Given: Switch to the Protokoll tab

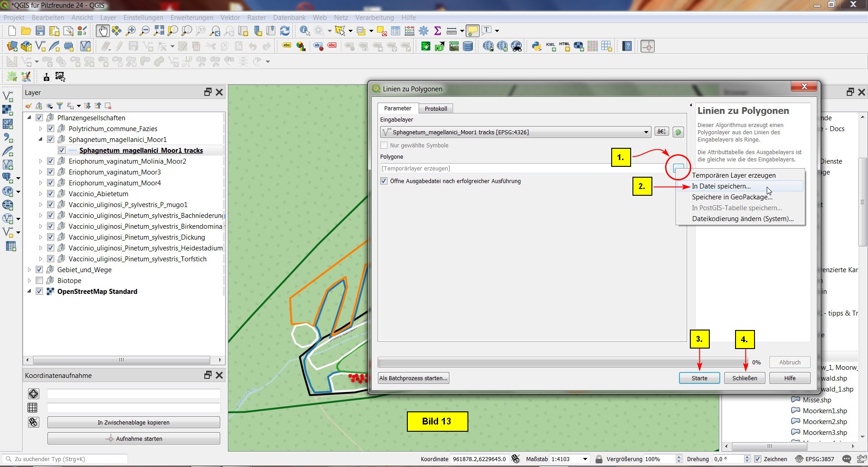Looking at the screenshot, I should click(436, 108).
